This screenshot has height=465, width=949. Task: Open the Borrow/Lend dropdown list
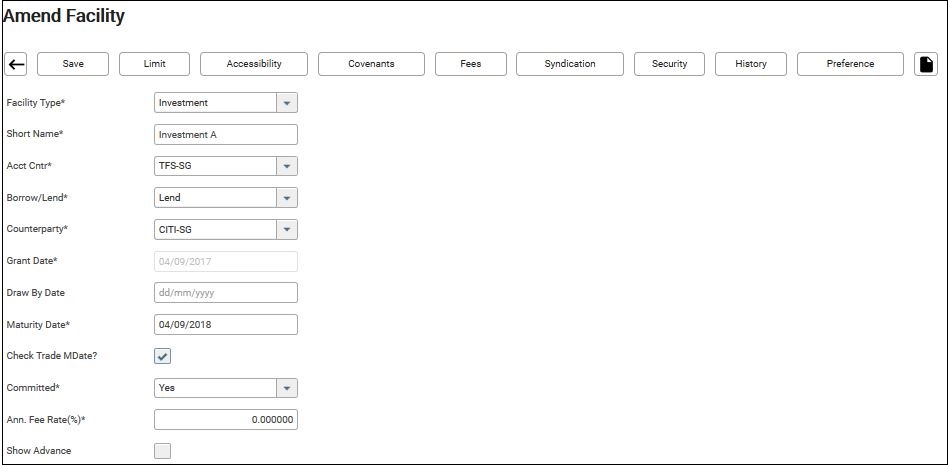(x=287, y=198)
